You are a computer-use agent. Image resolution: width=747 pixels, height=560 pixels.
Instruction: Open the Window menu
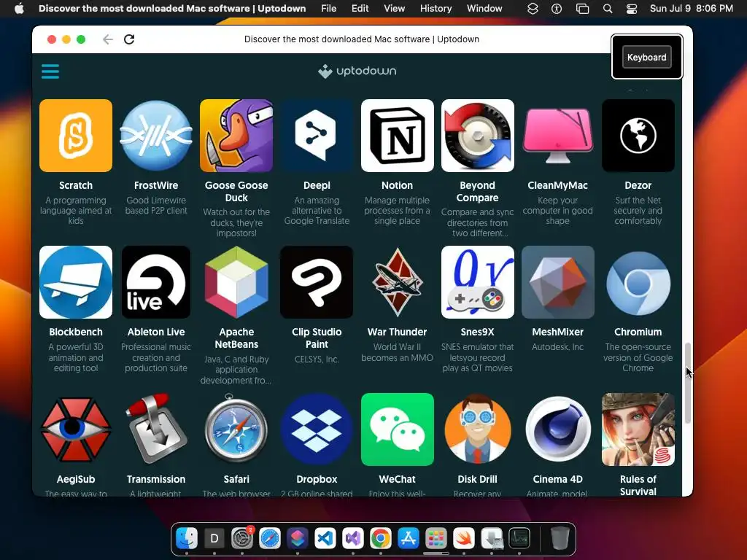(x=484, y=9)
